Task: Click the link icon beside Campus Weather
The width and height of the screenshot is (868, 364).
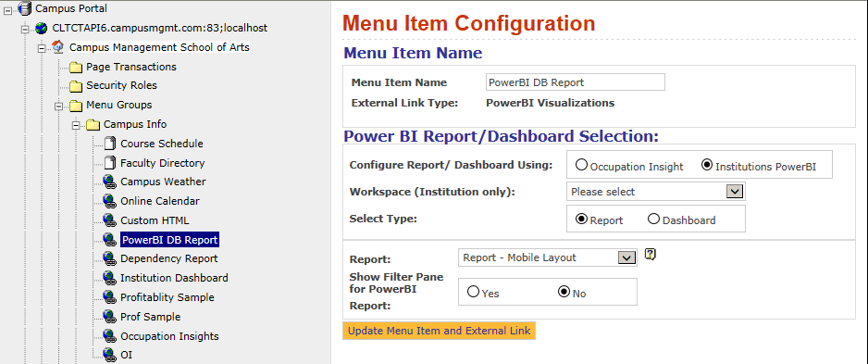Action: point(109,182)
